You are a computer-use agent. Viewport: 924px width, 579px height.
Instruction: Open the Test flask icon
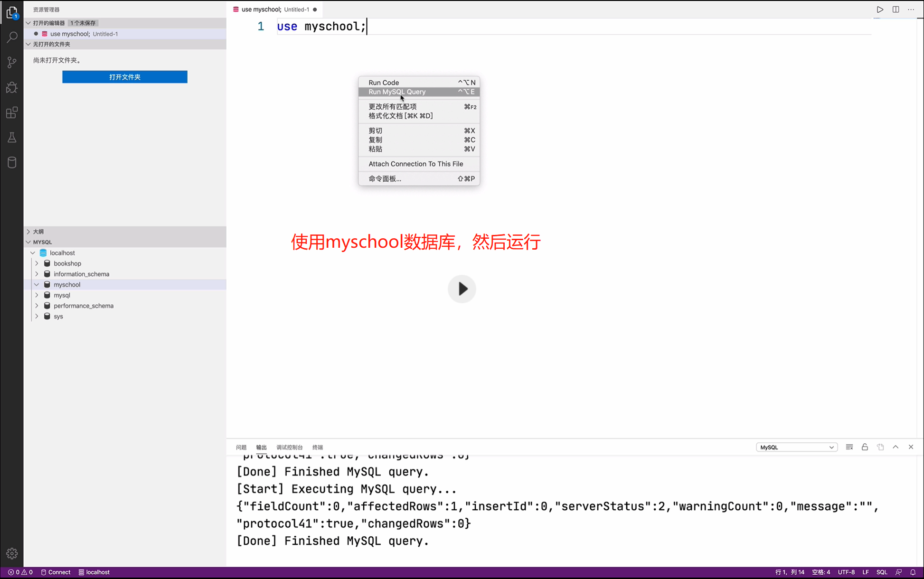pyautogui.click(x=12, y=138)
